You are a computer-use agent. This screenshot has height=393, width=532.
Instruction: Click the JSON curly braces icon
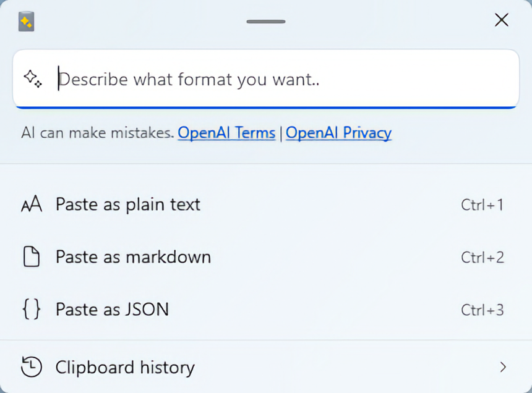click(x=32, y=310)
